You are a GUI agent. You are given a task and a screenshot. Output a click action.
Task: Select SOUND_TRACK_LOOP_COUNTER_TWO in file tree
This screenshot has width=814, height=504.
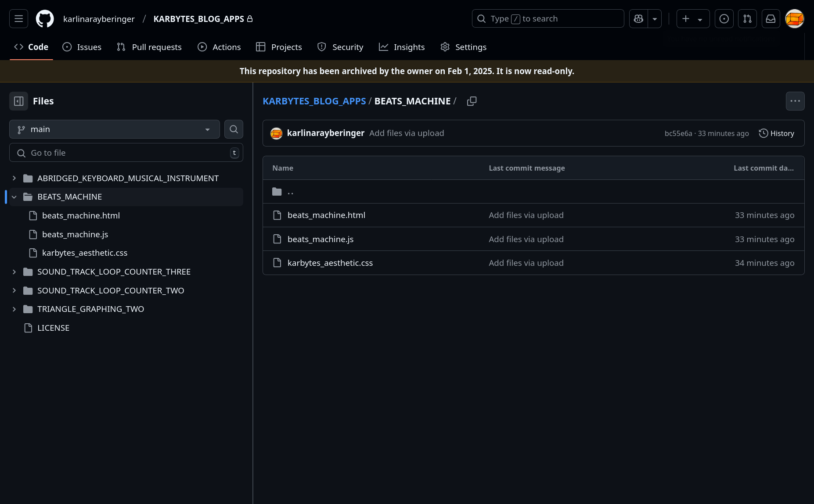111,290
